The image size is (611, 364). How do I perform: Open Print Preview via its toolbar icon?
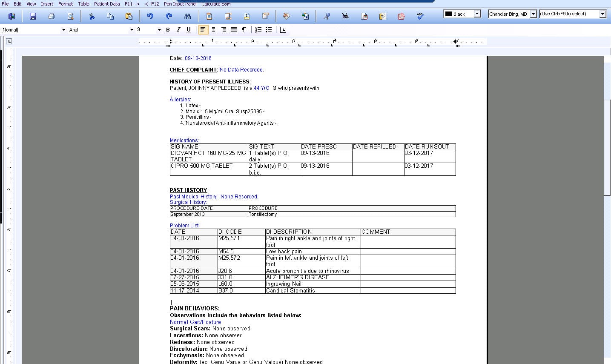(x=71, y=16)
